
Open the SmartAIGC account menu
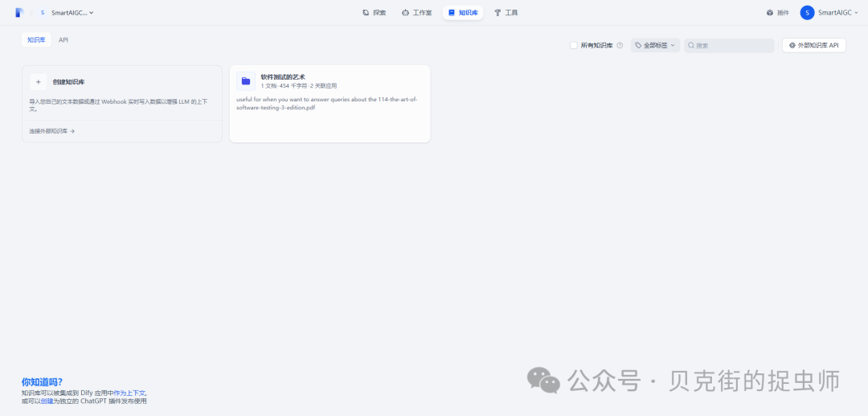pyautogui.click(x=829, y=12)
